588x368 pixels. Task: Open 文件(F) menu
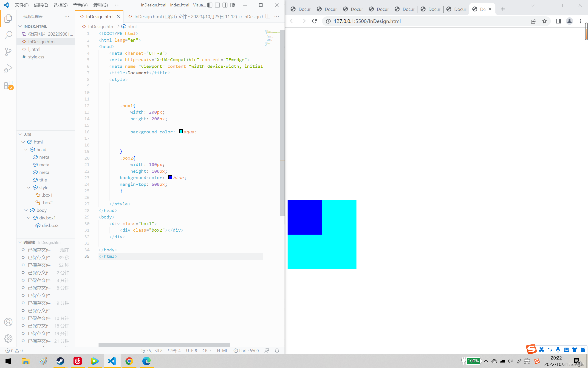tap(22, 5)
